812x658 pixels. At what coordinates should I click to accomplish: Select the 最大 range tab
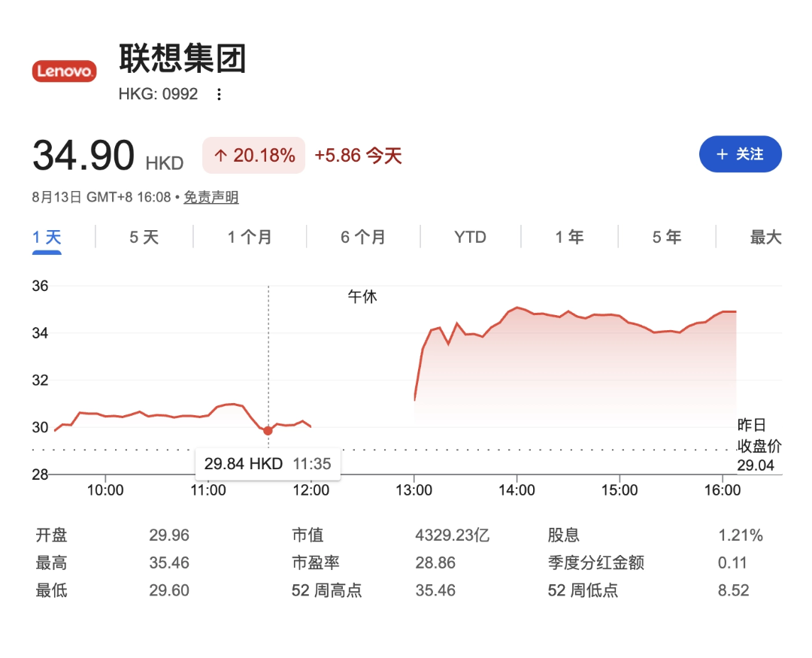[x=766, y=238]
